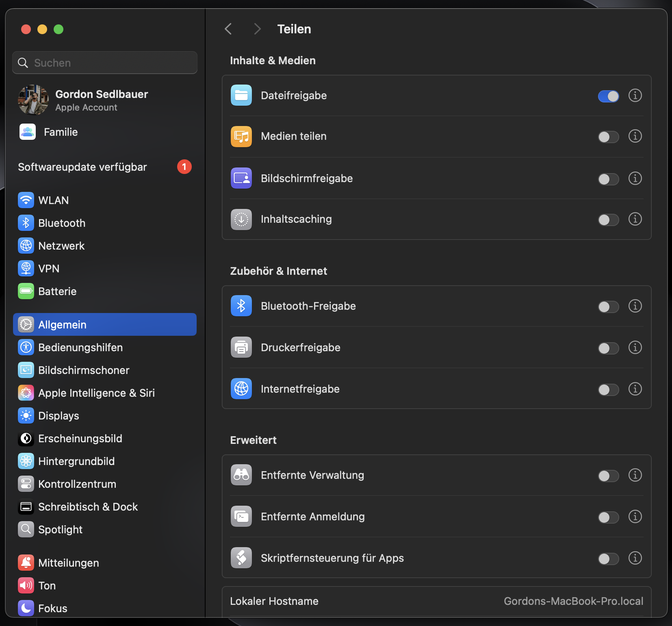Turn on the Druckerfreigabe switch

[x=608, y=348]
